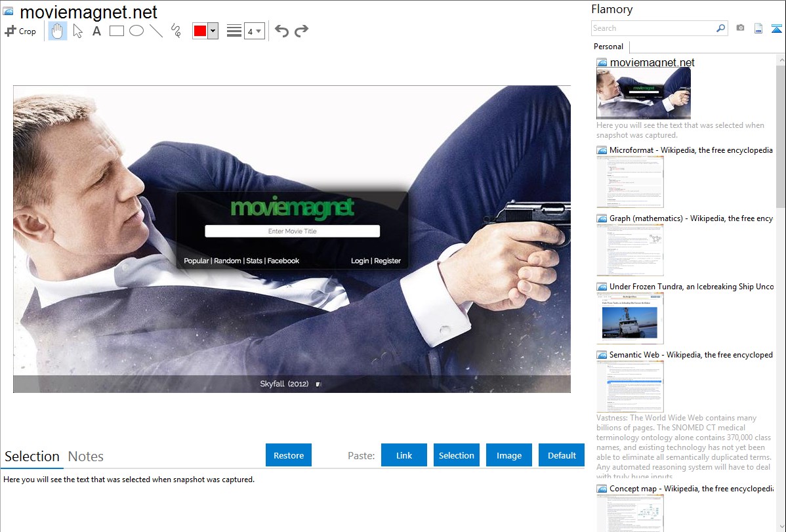Click the snapshot icon beside Microformat entry
Viewport: 786px width, 532px height.
coord(602,150)
